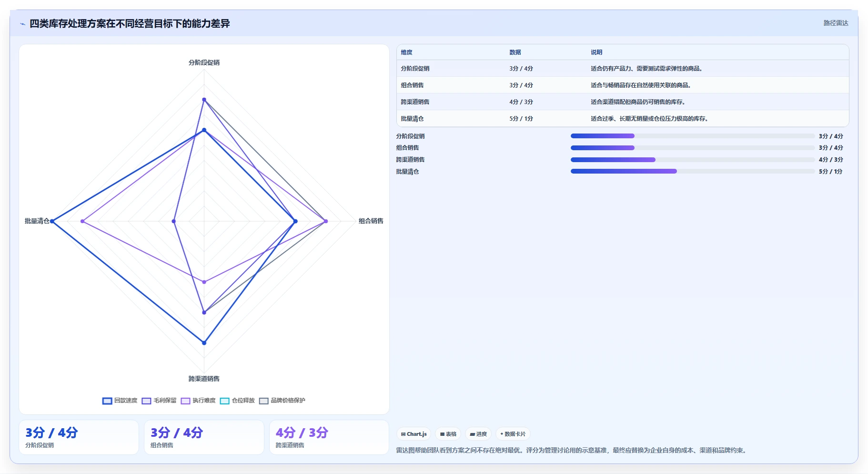Click the outer purple point on 组合销售 axis

click(326, 221)
